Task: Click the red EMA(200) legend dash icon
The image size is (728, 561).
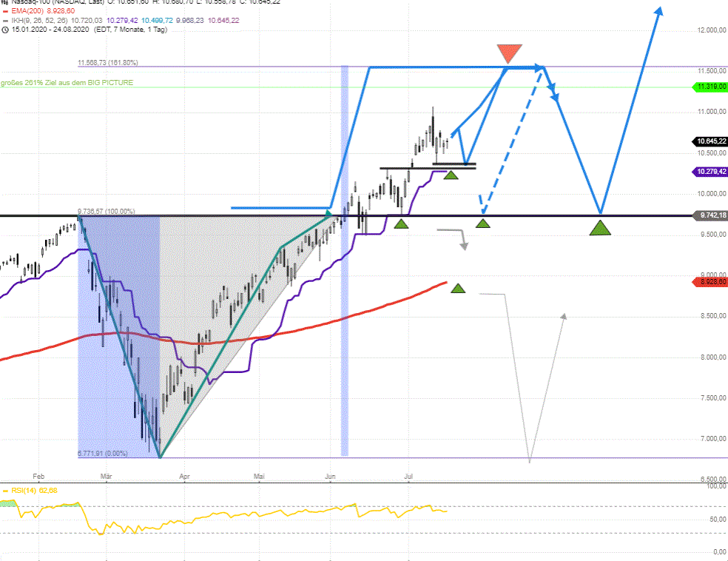Action: [x=5, y=11]
